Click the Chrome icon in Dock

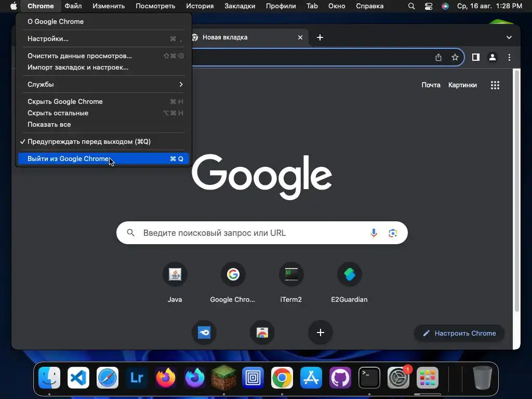click(x=282, y=378)
